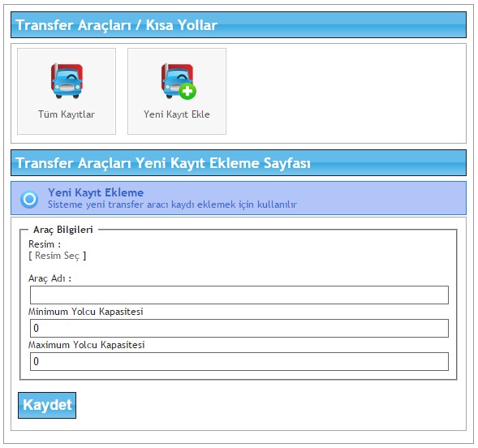
Task: Focus the Minimum Yolcu Kapasitesi field
Action: click(x=239, y=328)
